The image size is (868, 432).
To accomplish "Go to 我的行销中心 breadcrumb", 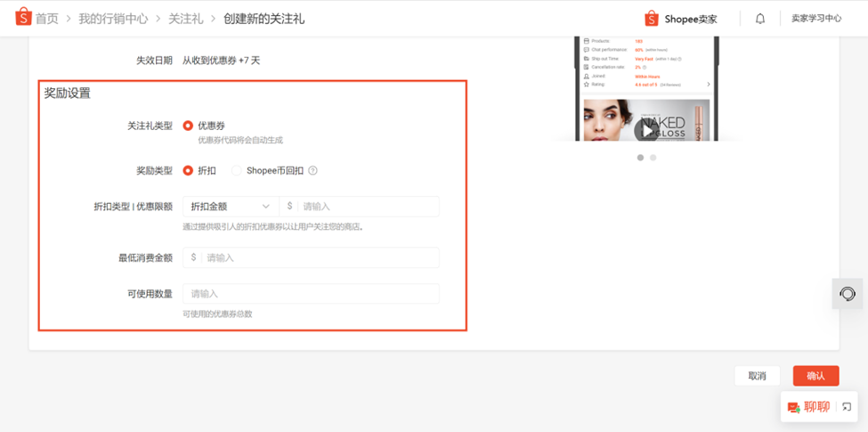I will (x=113, y=19).
